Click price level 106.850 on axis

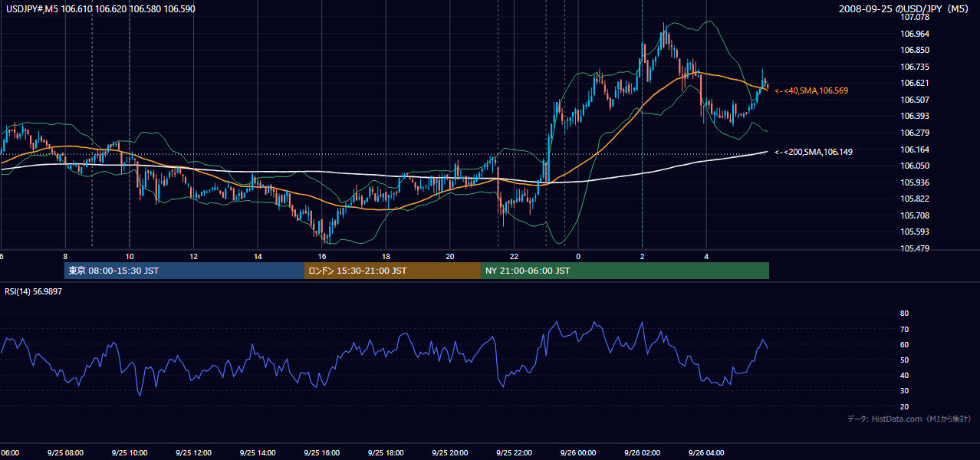coord(916,50)
